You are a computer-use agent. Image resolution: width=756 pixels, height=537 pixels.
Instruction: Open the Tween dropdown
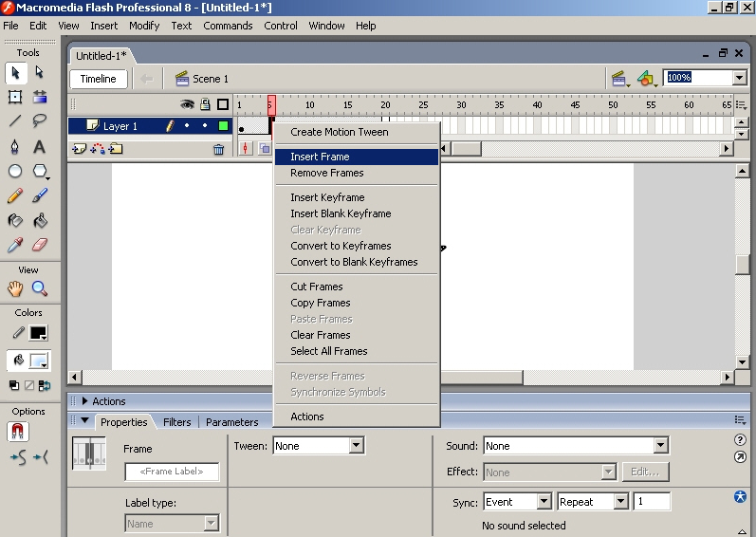click(x=357, y=445)
